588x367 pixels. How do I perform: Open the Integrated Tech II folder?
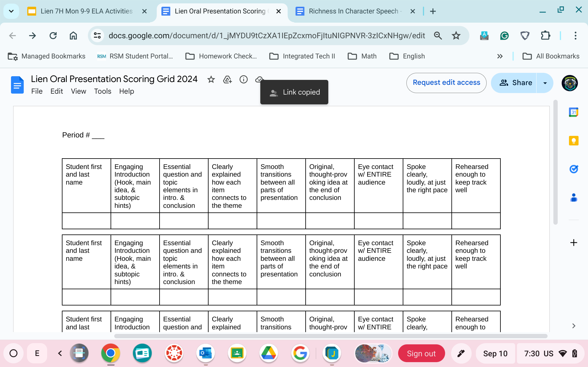coord(302,56)
